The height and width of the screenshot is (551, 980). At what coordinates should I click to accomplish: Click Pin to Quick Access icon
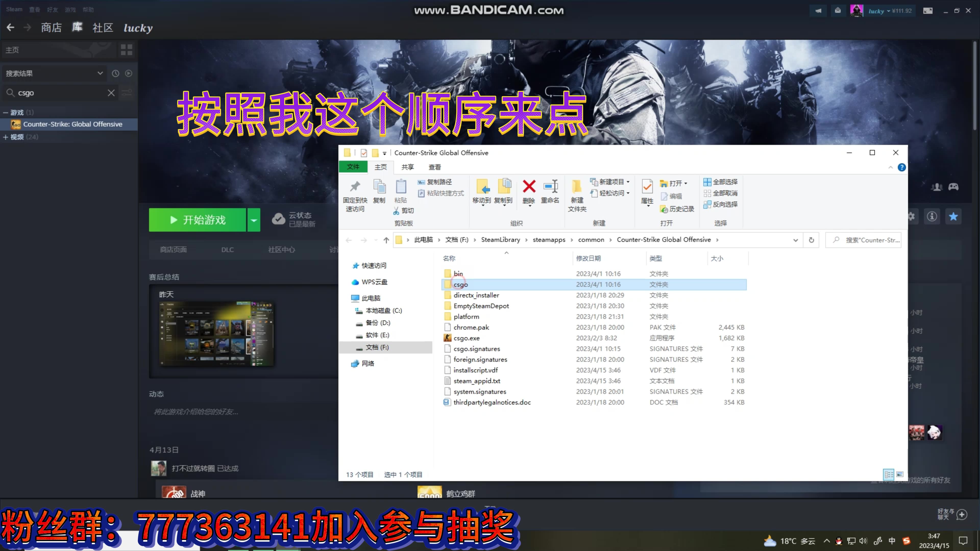pos(355,187)
